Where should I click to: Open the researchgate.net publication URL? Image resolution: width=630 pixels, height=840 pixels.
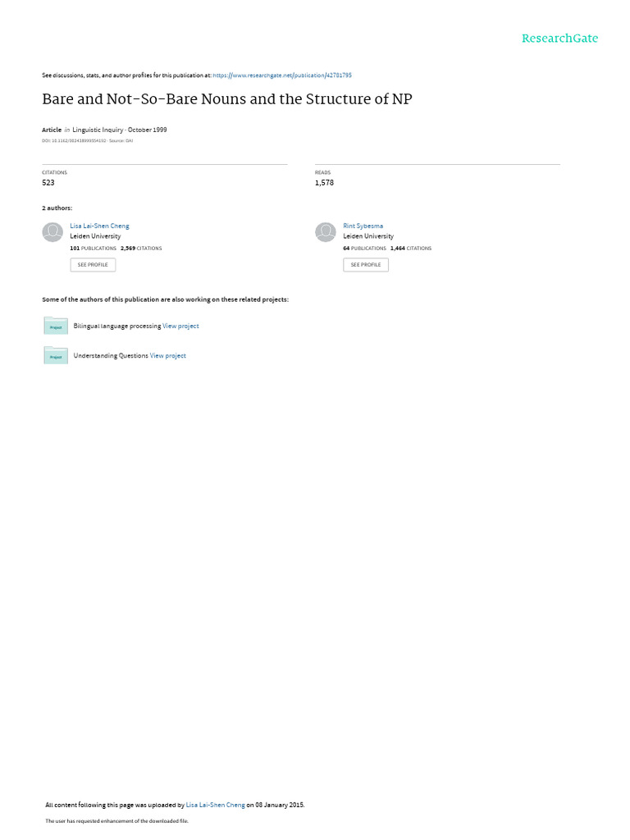[x=282, y=75]
